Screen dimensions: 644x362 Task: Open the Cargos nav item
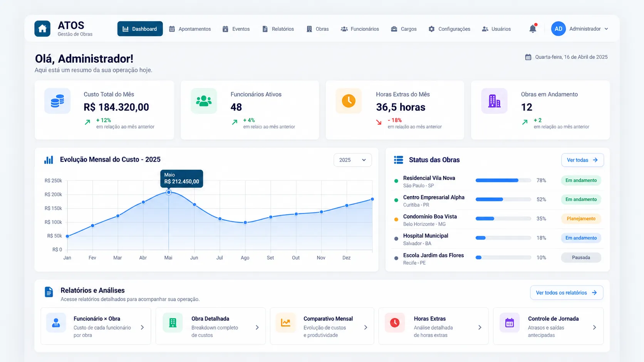tap(404, 29)
